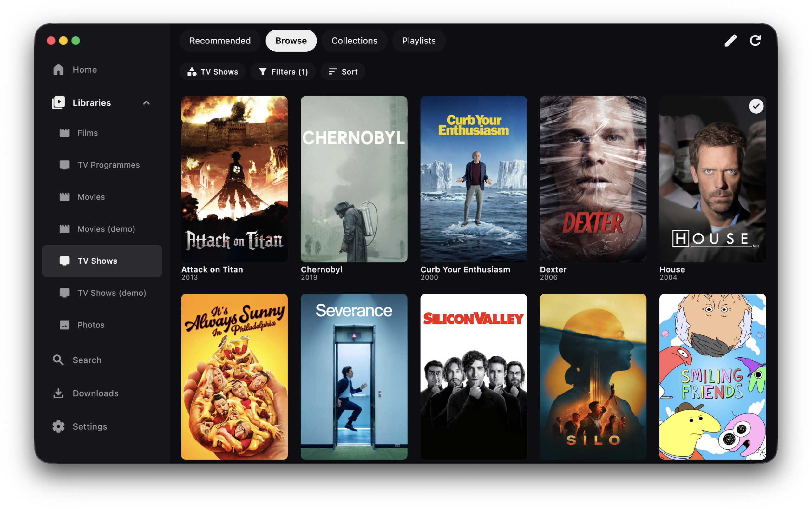Select TV Shows (demo) library
Viewport: 812px width, 509px height.
(x=111, y=293)
